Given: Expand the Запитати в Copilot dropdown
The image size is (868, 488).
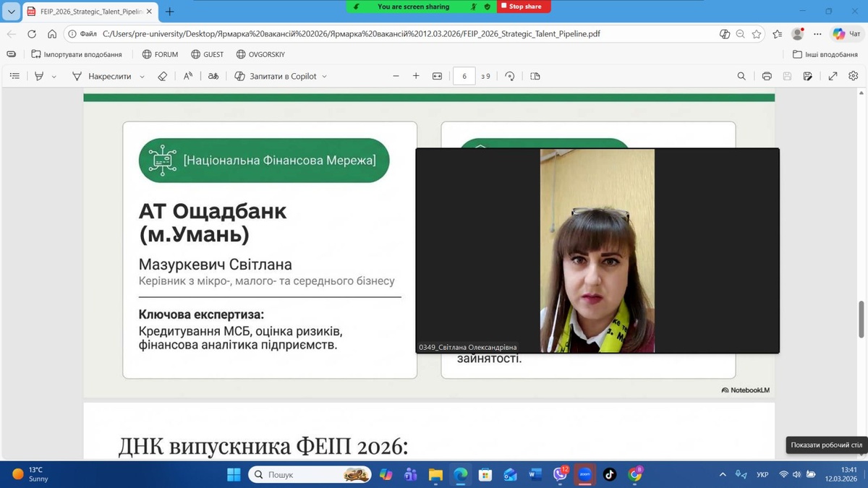Looking at the screenshot, I should pos(324,77).
